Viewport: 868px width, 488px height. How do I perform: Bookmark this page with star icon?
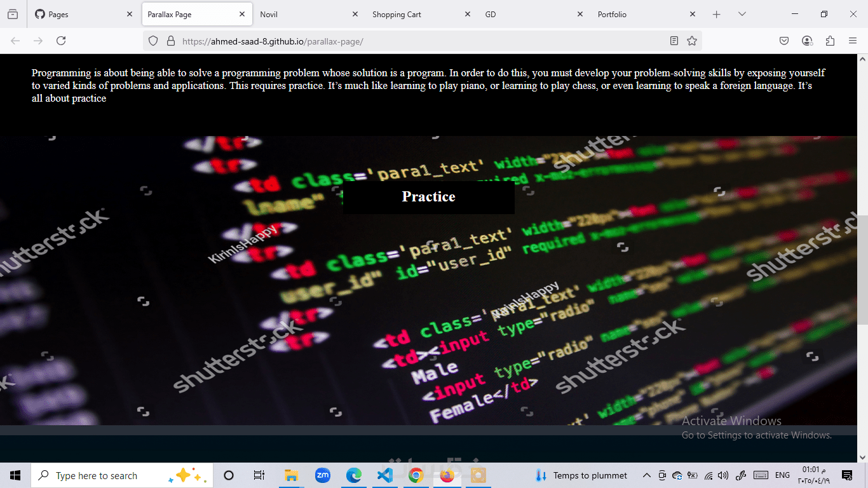point(692,41)
